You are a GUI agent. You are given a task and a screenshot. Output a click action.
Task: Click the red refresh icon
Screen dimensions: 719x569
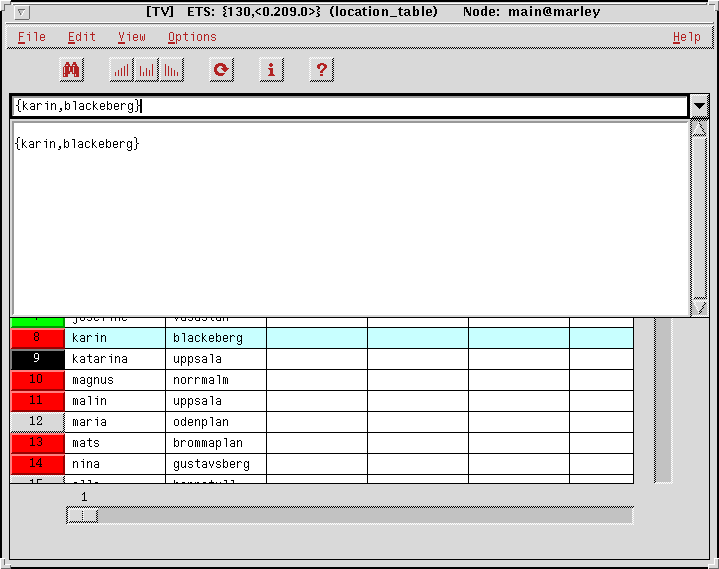coord(221,70)
